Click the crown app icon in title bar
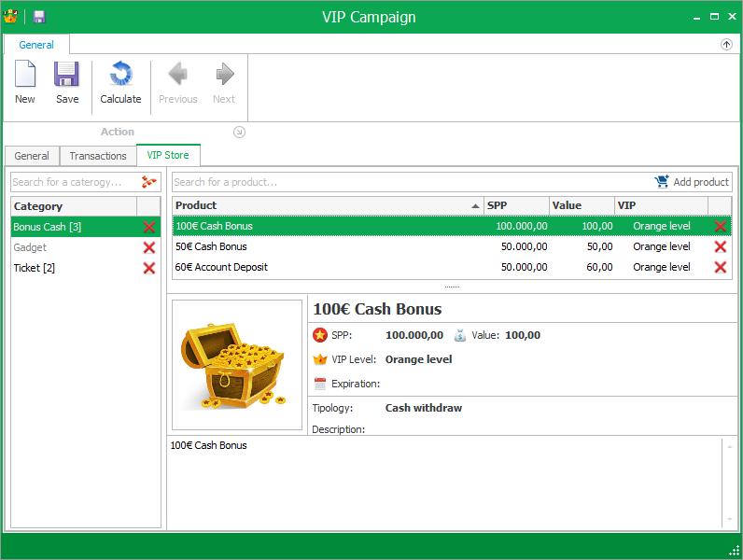This screenshot has width=743, height=560. point(10,17)
